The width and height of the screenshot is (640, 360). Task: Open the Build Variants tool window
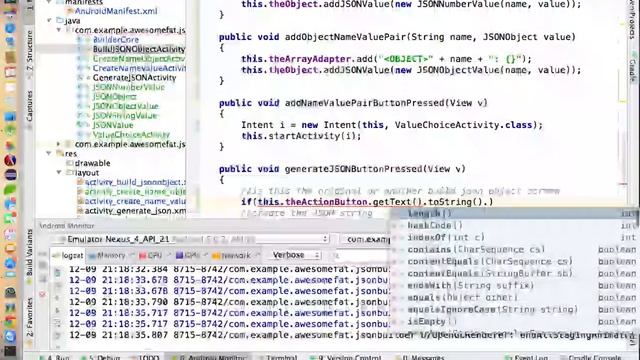[x=29, y=252]
